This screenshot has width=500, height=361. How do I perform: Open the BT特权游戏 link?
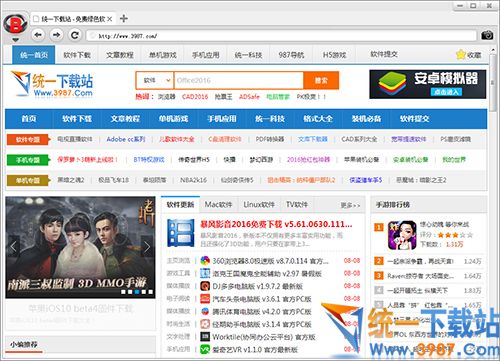tap(149, 160)
